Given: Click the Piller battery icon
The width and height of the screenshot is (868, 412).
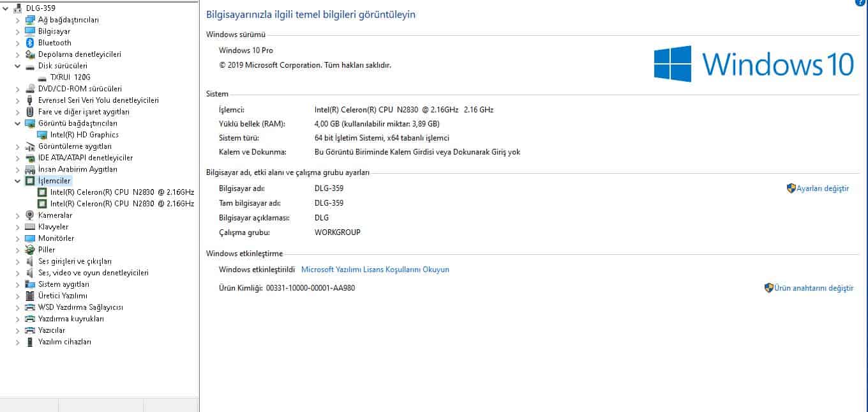Looking at the screenshot, I should coord(29,250).
